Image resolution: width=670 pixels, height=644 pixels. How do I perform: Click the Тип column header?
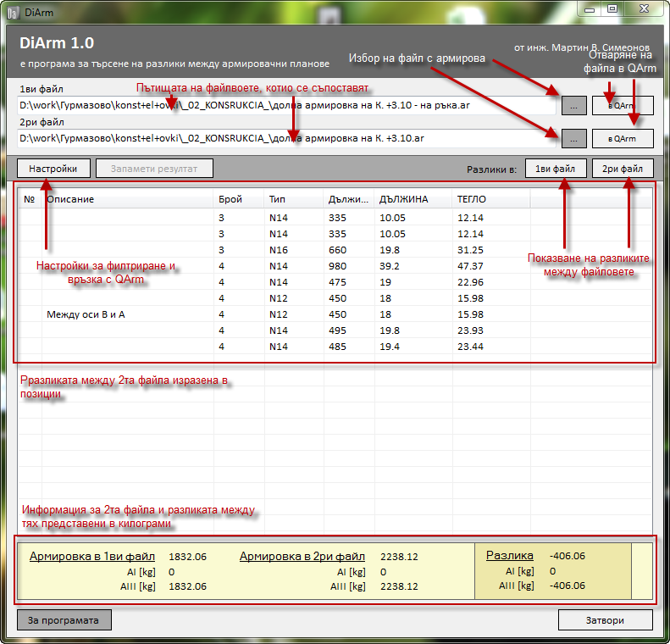(x=292, y=199)
